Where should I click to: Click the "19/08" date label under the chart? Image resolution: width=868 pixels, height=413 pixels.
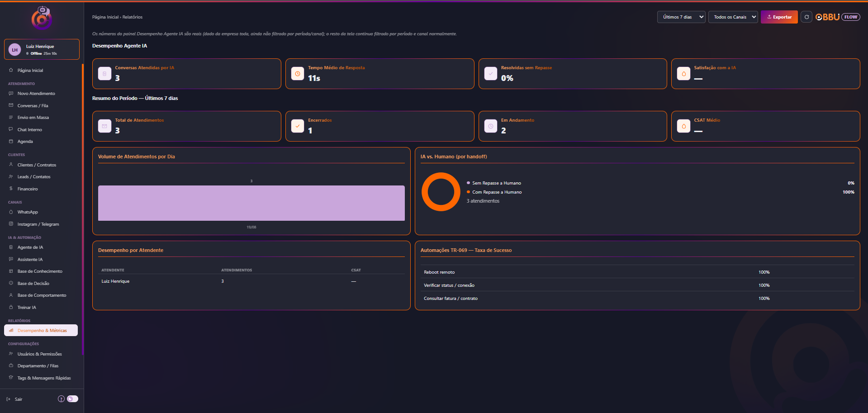pos(251,227)
